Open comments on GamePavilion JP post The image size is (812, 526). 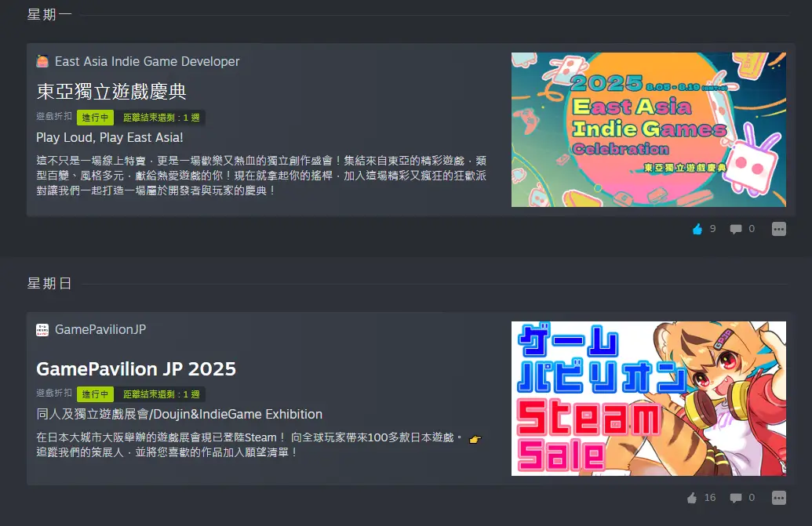(735, 498)
